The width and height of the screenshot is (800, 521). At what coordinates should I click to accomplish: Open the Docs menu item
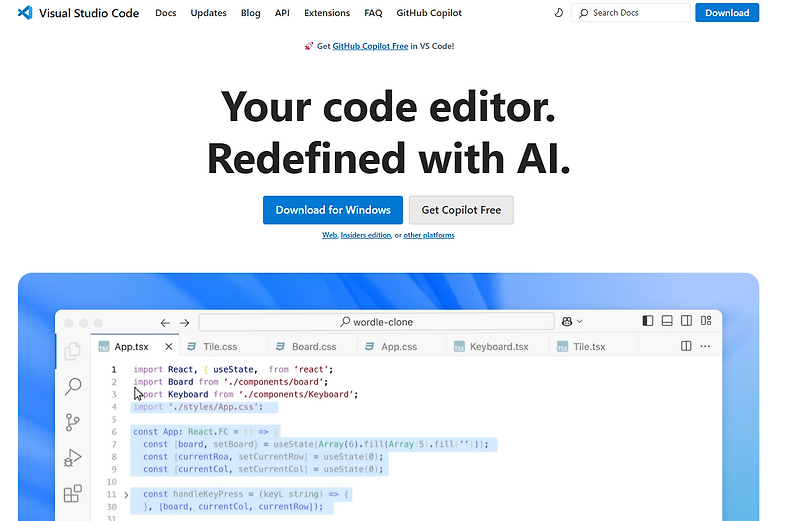[166, 13]
